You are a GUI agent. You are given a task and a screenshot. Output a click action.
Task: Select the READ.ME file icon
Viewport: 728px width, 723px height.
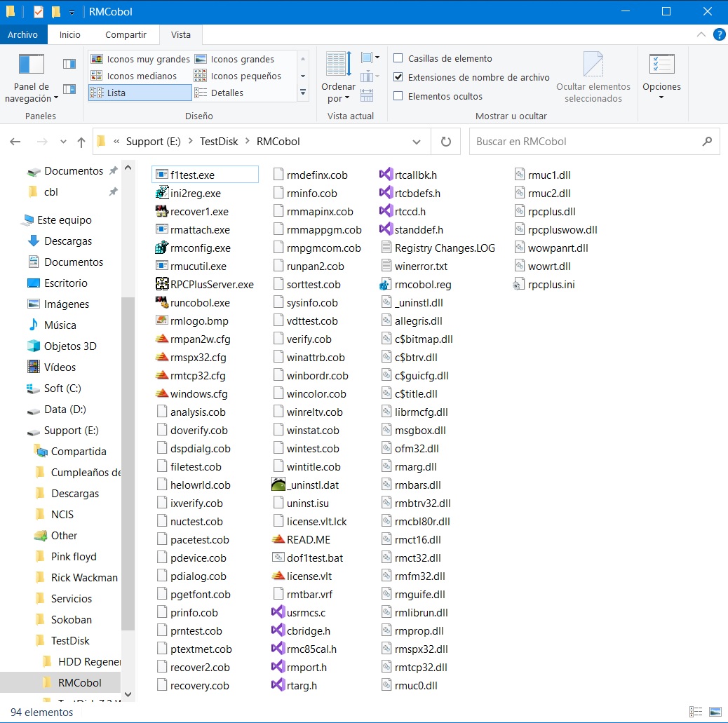(x=278, y=539)
